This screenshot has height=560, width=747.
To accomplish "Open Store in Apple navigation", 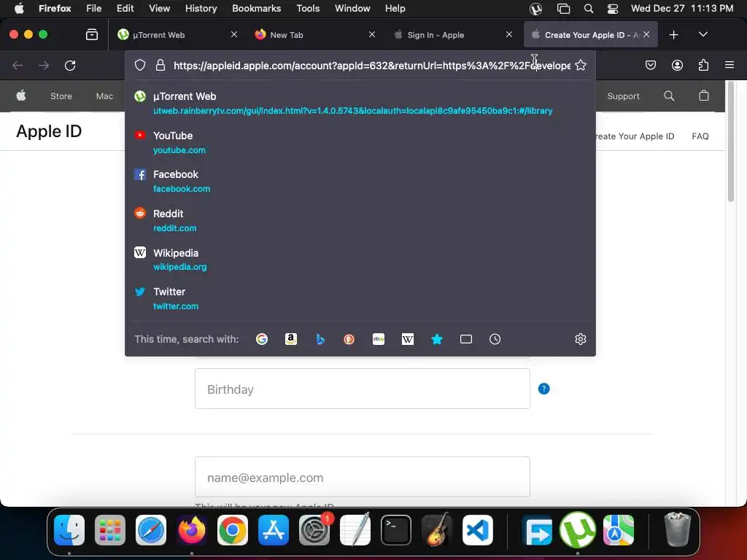I will 61,96.
